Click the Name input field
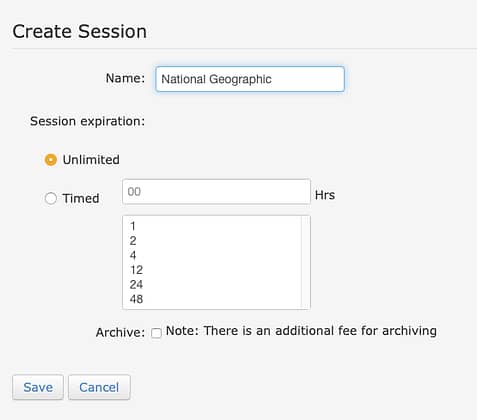Image resolution: width=477 pixels, height=420 pixels. point(250,79)
